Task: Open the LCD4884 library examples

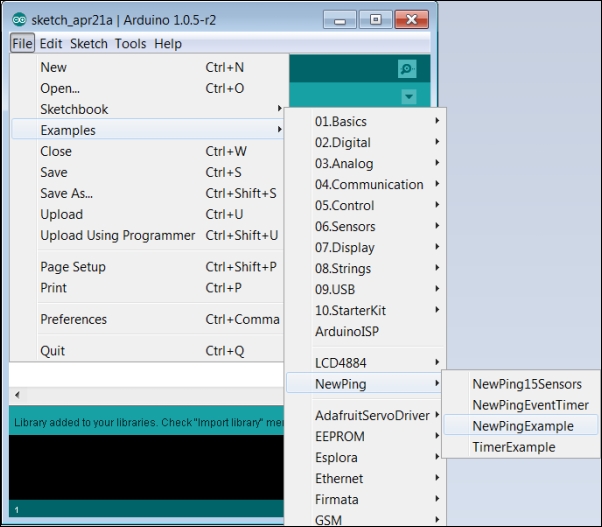Action: tap(366, 363)
